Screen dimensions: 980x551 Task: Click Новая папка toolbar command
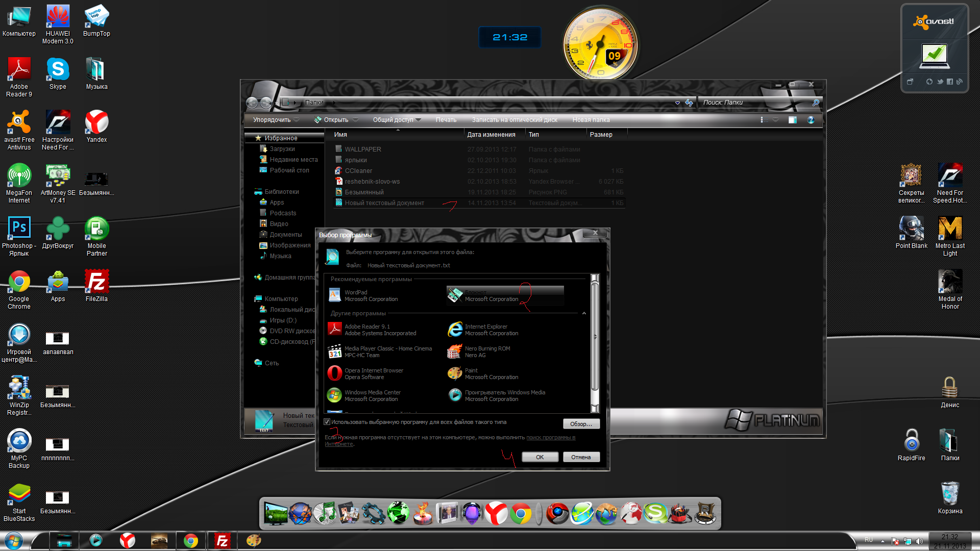click(591, 120)
